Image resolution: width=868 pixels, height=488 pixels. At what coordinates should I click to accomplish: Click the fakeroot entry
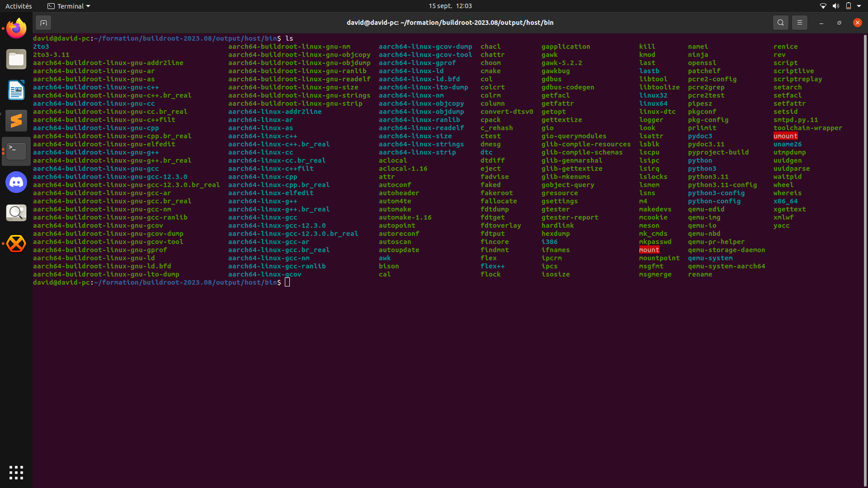tap(496, 193)
